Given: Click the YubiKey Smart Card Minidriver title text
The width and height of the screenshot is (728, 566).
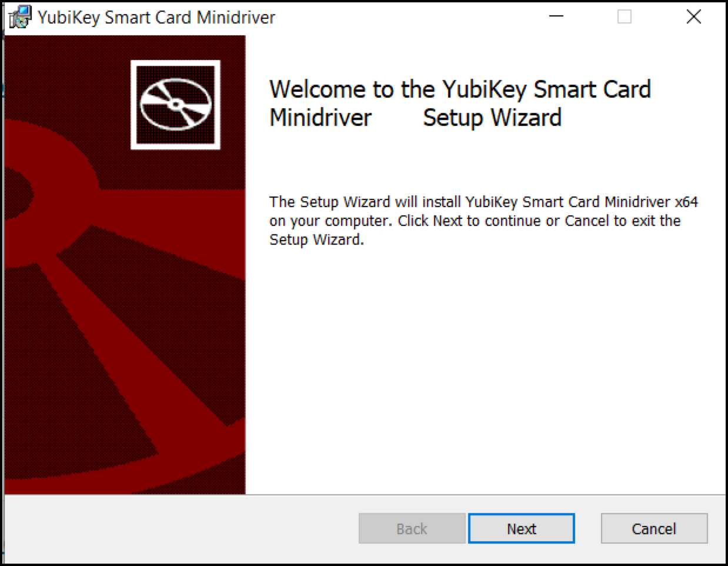Looking at the screenshot, I should 155,17.
